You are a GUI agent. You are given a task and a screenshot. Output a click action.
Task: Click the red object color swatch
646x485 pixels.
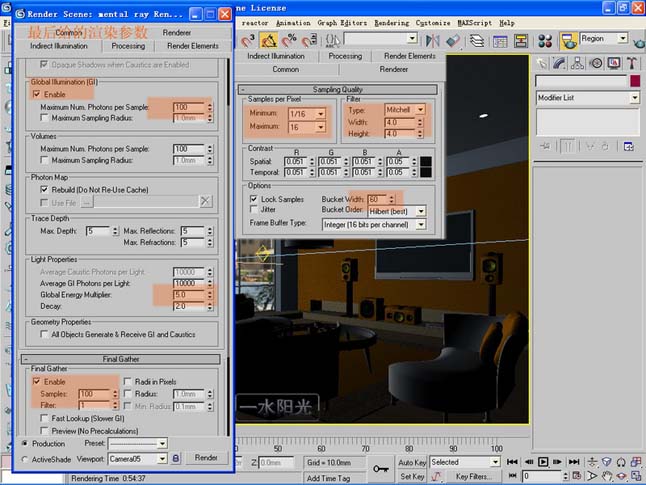point(635,81)
